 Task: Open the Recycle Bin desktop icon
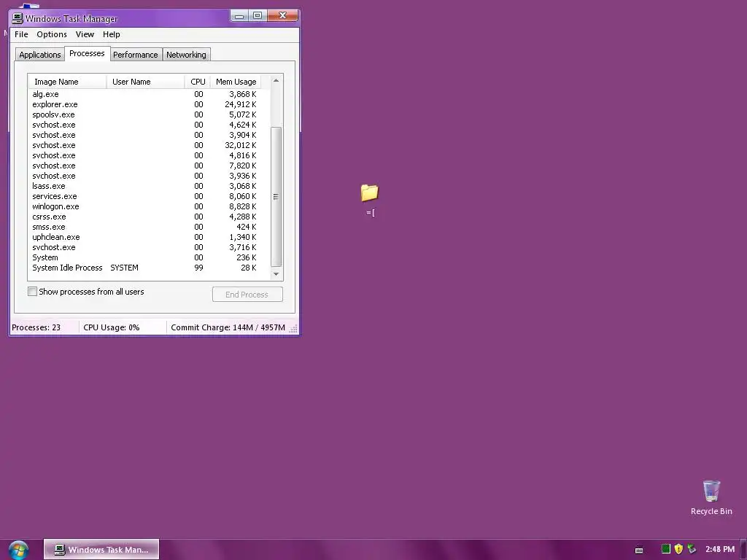[x=711, y=497]
